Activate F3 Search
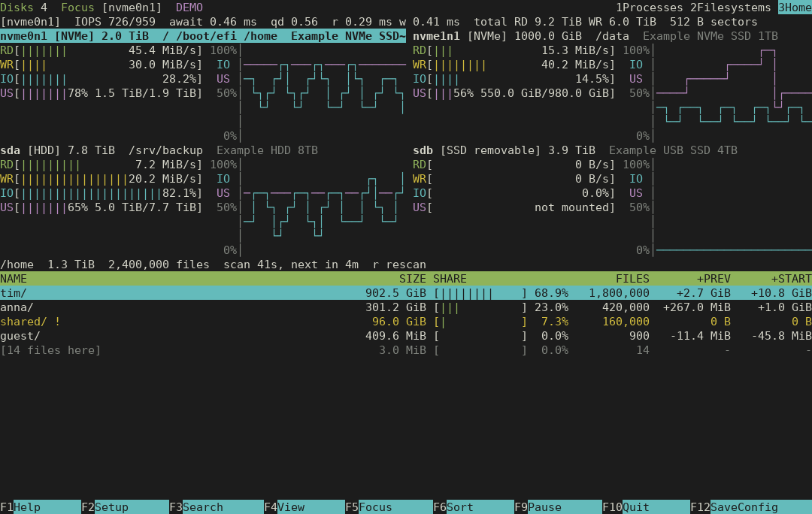812x514 pixels. (217, 506)
